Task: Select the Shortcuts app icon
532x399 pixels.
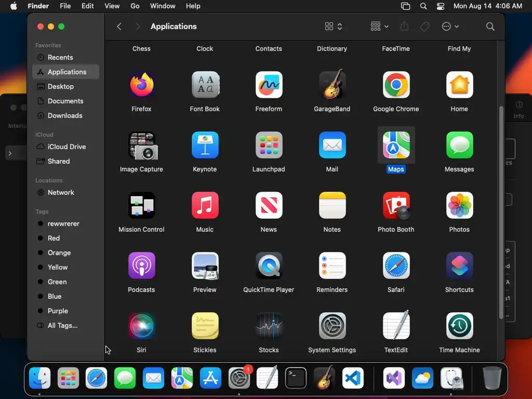Action: pos(459,265)
